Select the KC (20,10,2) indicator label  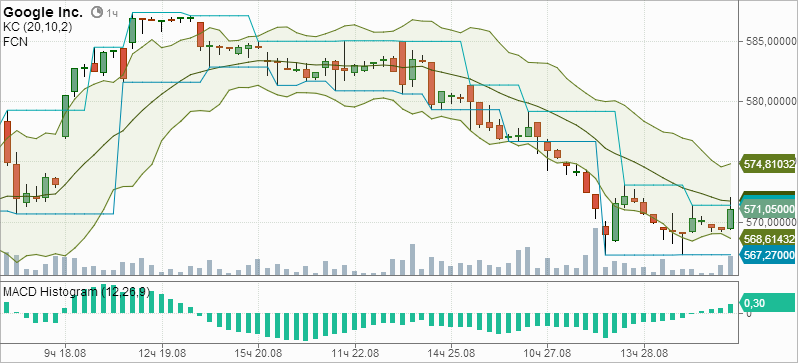click(38, 27)
